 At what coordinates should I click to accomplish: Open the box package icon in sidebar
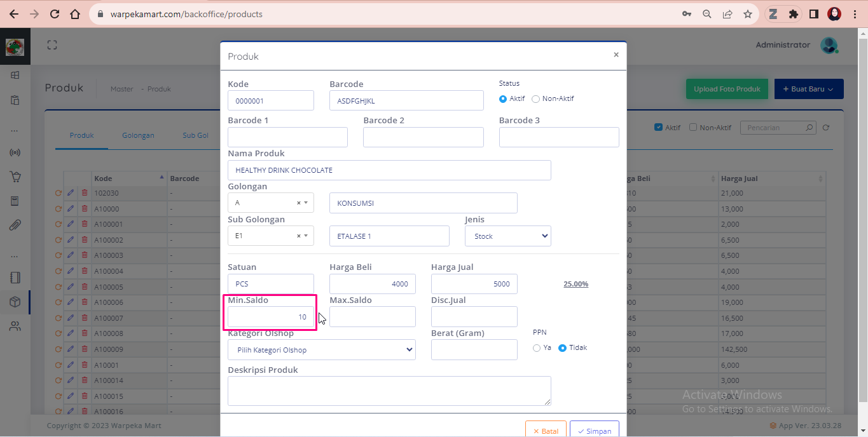coord(15,302)
